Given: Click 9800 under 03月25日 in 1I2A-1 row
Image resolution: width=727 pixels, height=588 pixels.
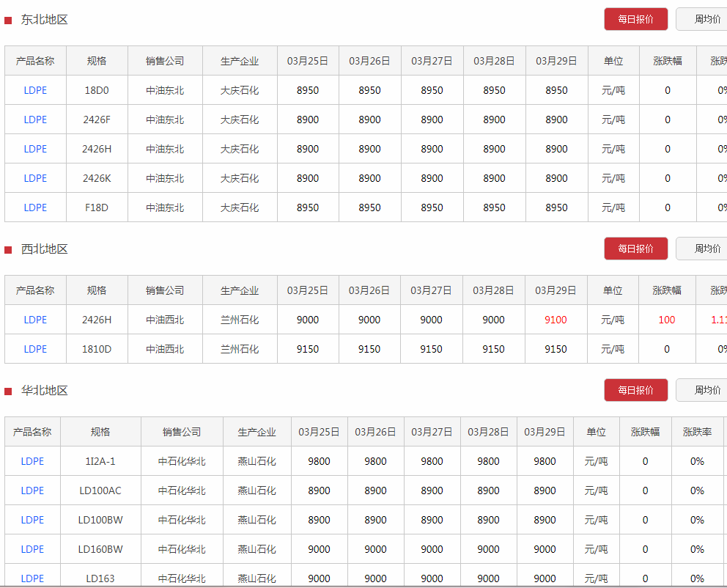Looking at the screenshot, I should point(319,461).
